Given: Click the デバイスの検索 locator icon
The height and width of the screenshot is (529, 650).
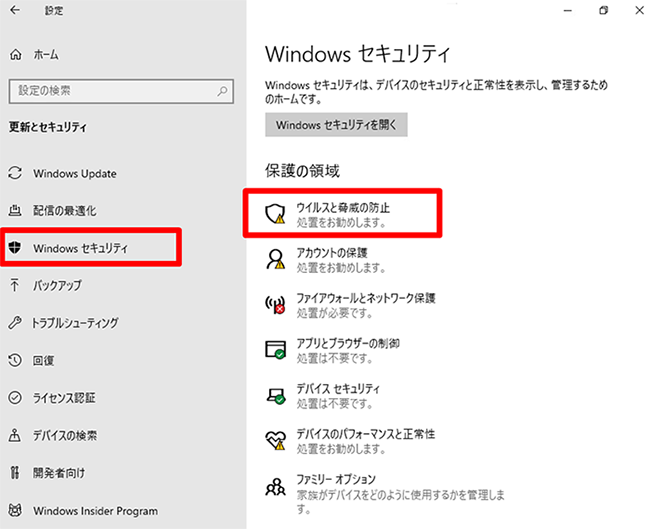Looking at the screenshot, I should pos(15,435).
